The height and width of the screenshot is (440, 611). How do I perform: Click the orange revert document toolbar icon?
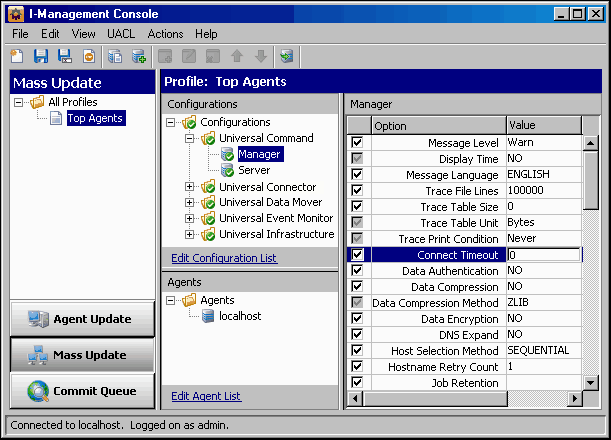point(88,56)
